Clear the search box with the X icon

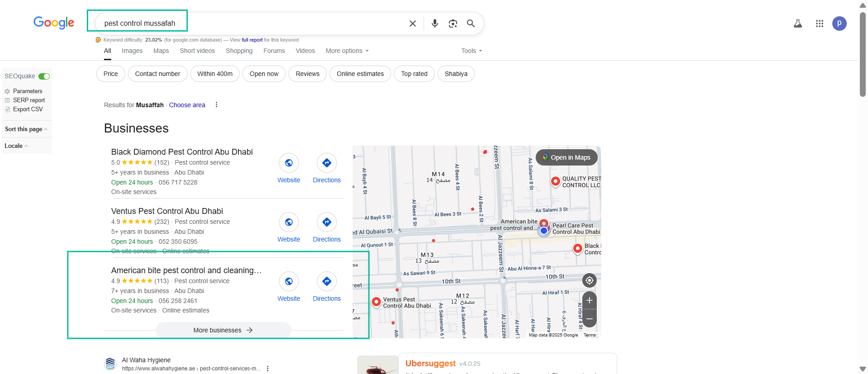tap(412, 24)
